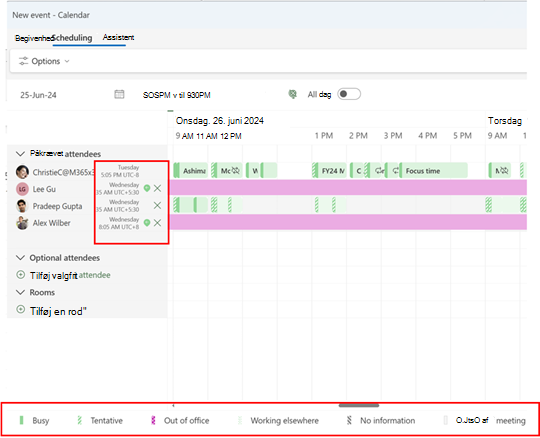Collapse the Rooms section

pos(20,292)
